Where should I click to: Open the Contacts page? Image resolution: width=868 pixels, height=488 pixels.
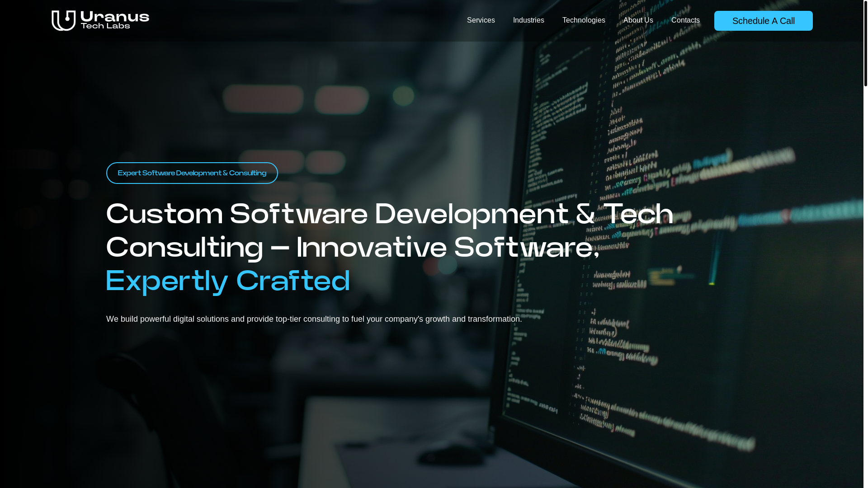[x=685, y=20]
